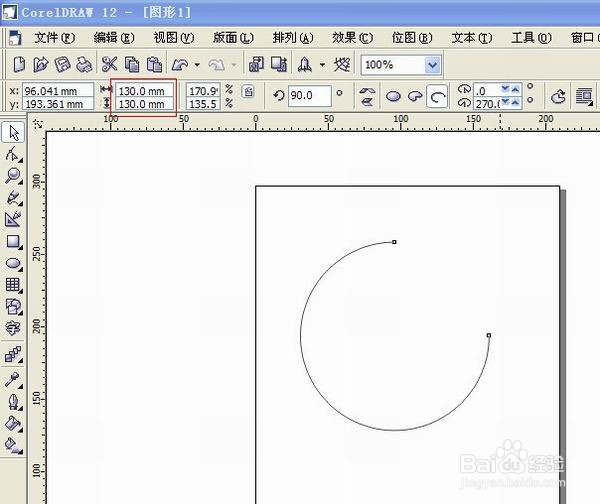The height and width of the screenshot is (504, 600).
Task: Open a file with folder icon
Action: pyautogui.click(x=41, y=64)
